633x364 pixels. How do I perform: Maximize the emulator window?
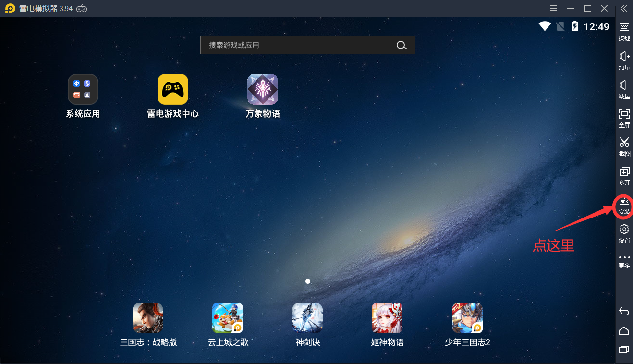pyautogui.click(x=587, y=8)
